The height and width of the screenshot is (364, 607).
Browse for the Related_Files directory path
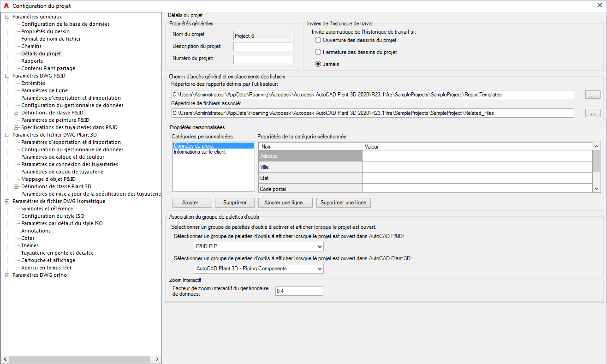click(593, 113)
